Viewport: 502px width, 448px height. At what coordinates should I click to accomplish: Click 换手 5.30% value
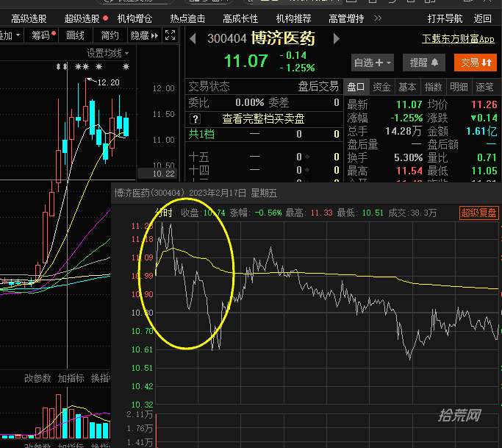(408, 157)
